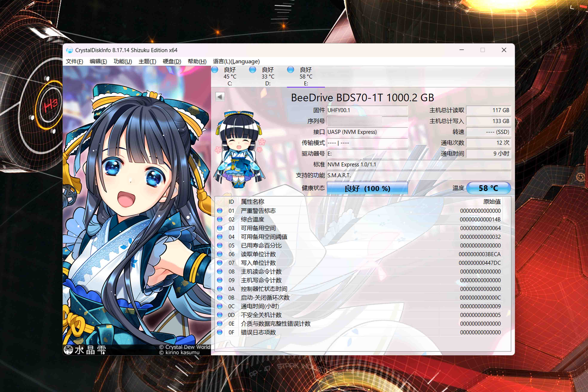588x392 pixels.
Task: Click the chibi Shizuku character image
Action: pos(239,150)
